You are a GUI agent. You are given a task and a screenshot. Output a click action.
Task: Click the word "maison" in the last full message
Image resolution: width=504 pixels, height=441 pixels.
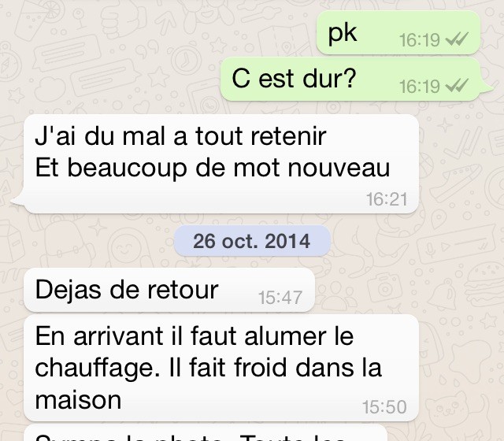pyautogui.click(x=78, y=400)
